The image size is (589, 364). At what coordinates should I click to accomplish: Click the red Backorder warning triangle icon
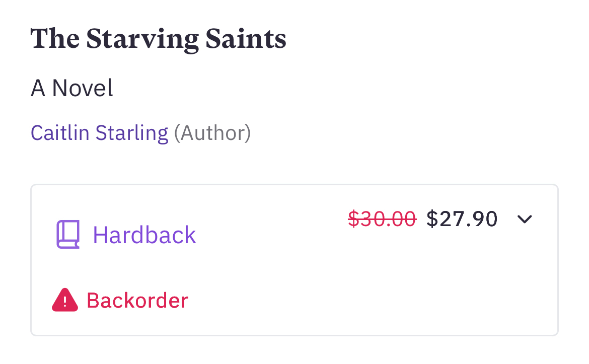pos(65,301)
